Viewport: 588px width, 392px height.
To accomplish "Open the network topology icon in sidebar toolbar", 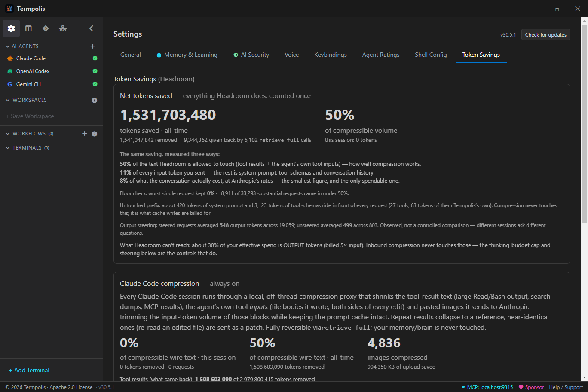I will pos(63,28).
